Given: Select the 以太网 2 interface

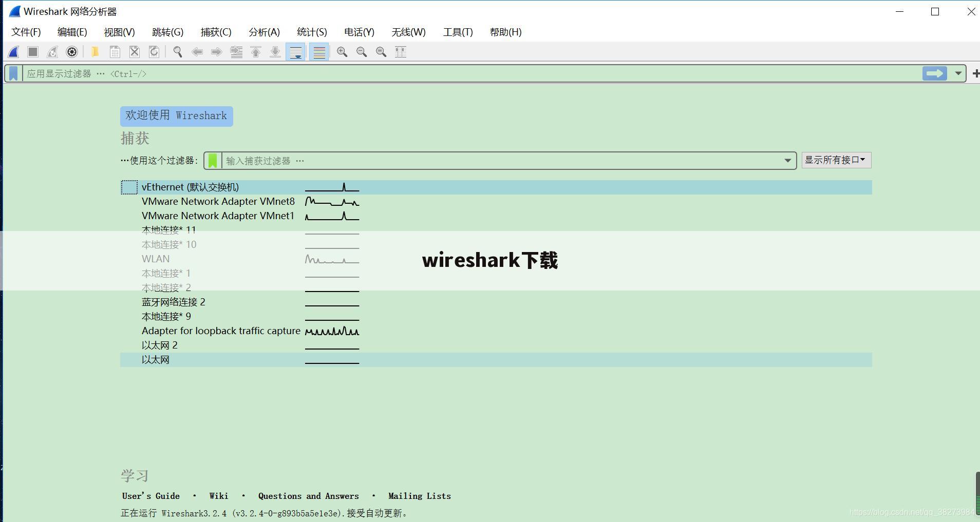Looking at the screenshot, I should click(x=496, y=345).
